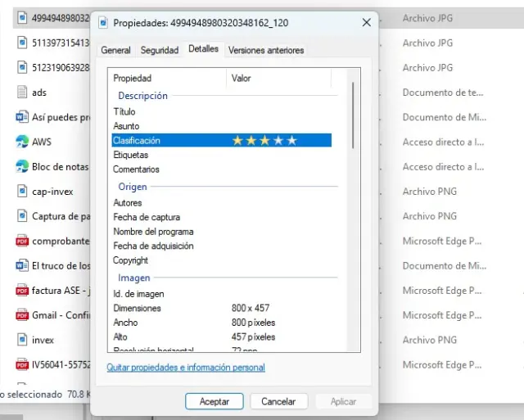Click the Word icon beside El truco de los

pyautogui.click(x=22, y=266)
